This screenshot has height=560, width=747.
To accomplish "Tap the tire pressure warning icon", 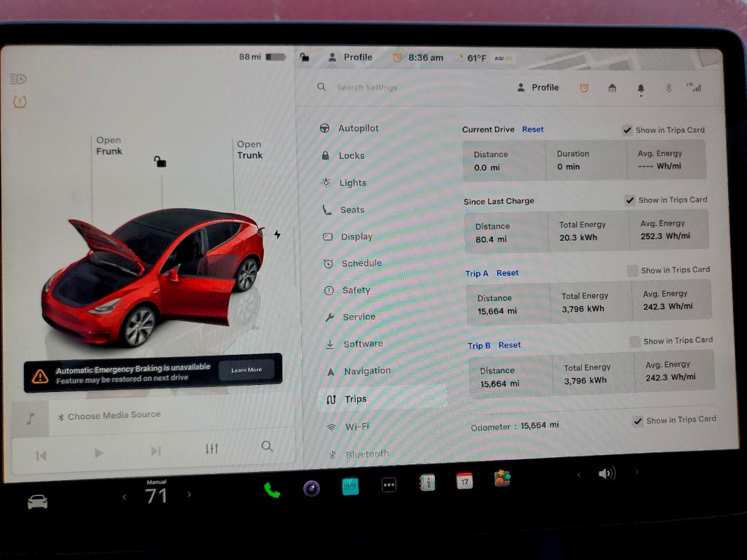I will pyautogui.click(x=19, y=102).
